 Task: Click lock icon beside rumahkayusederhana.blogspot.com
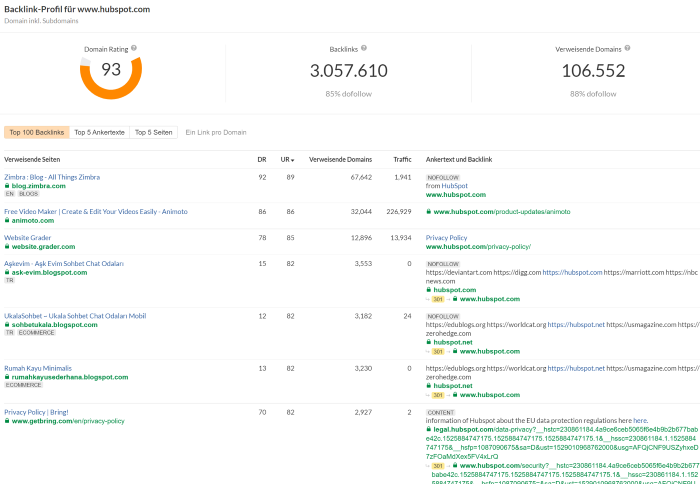click(x=7, y=377)
